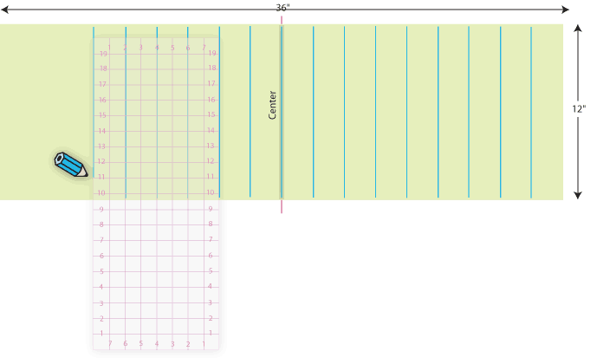The image size is (597, 364).
Task: Click number 19 on ruler's left scale
Action: (103, 54)
